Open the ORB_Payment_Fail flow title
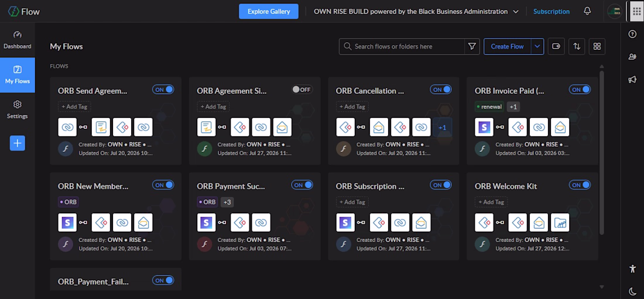 pos(93,282)
